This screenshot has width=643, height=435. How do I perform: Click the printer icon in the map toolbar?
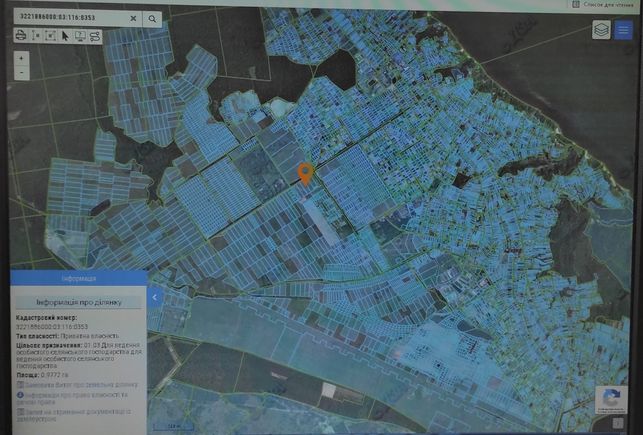click(21, 36)
